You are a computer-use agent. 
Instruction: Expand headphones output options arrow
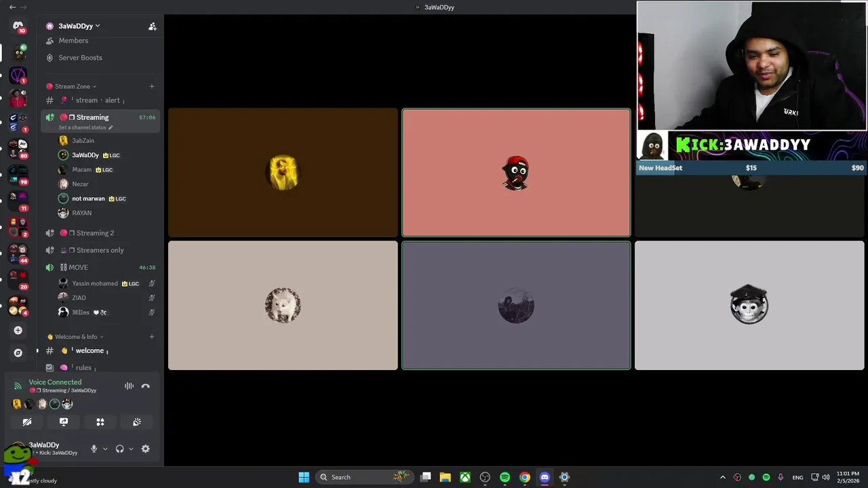click(131, 449)
